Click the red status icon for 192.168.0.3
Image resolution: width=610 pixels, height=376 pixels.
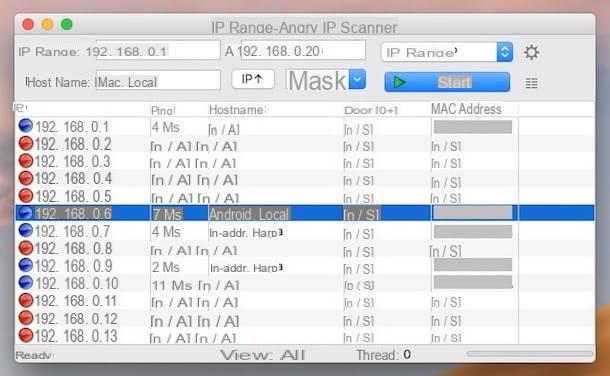pyautogui.click(x=26, y=161)
